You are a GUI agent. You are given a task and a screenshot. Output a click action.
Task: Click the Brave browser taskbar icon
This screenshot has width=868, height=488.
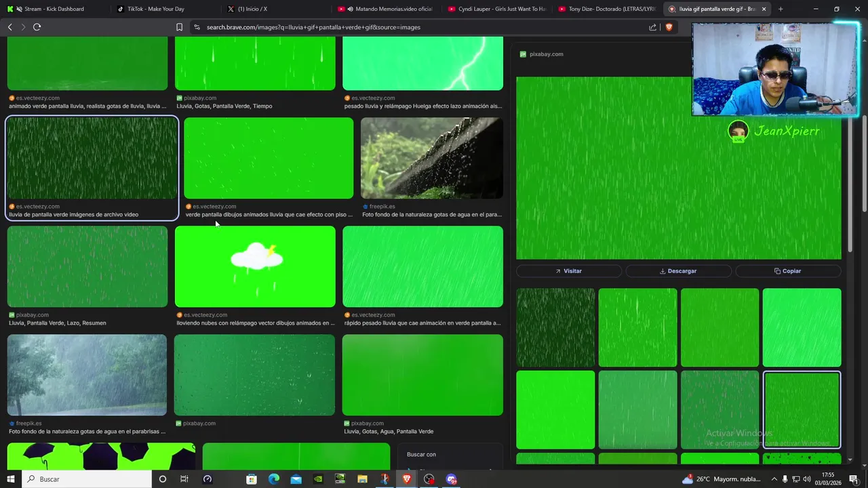click(407, 479)
